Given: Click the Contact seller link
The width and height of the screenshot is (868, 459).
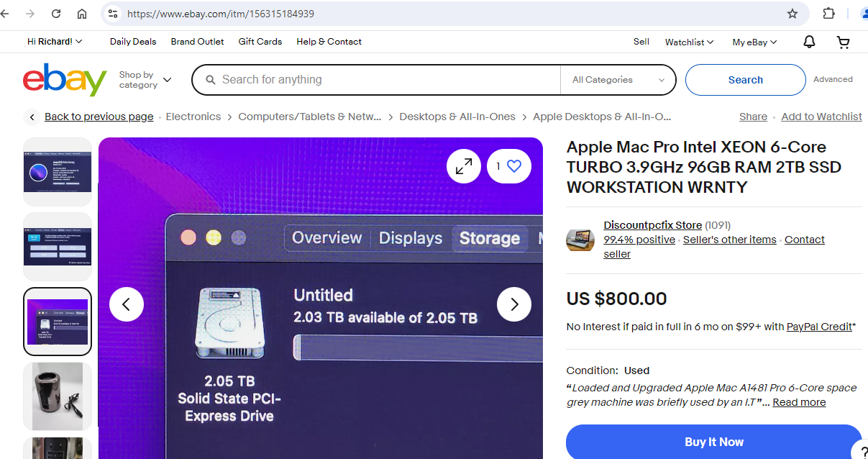Looking at the screenshot, I should pos(805,240).
